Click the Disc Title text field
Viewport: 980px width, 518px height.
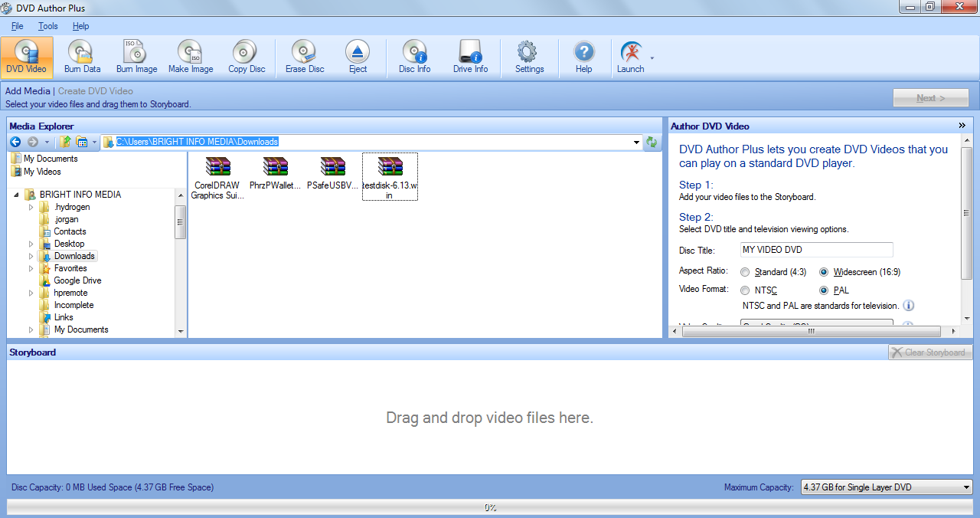click(x=816, y=250)
